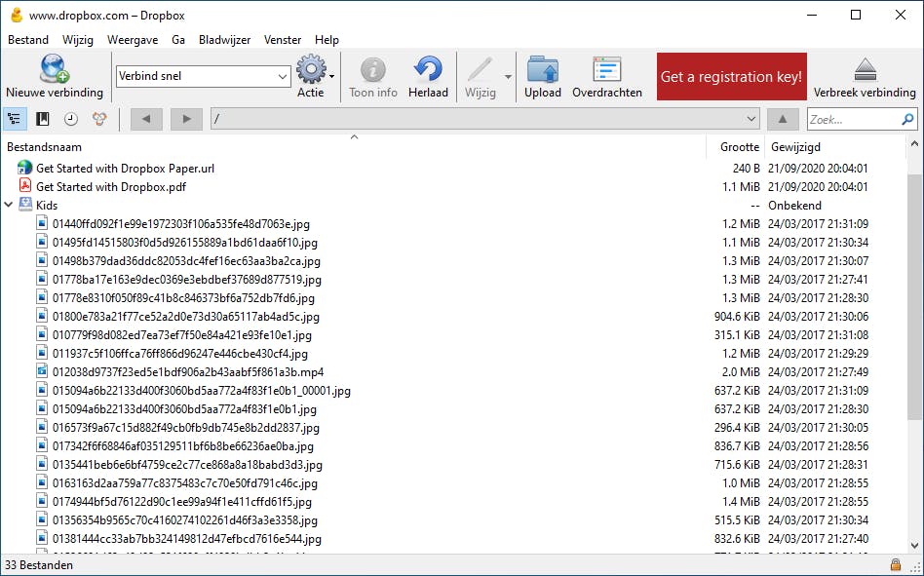This screenshot has width=924, height=576.
Task: Click the icon of the 012038d9737f...mp4 file
Action: [42, 371]
